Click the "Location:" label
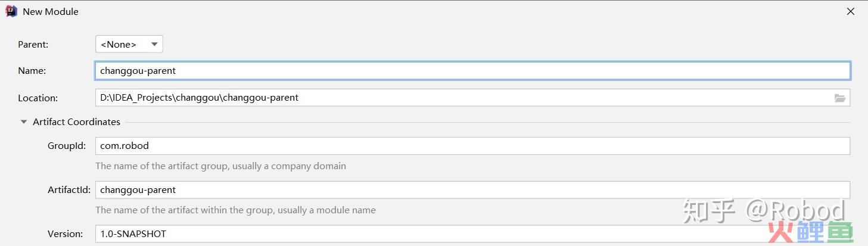The width and height of the screenshot is (868, 246). (38, 98)
